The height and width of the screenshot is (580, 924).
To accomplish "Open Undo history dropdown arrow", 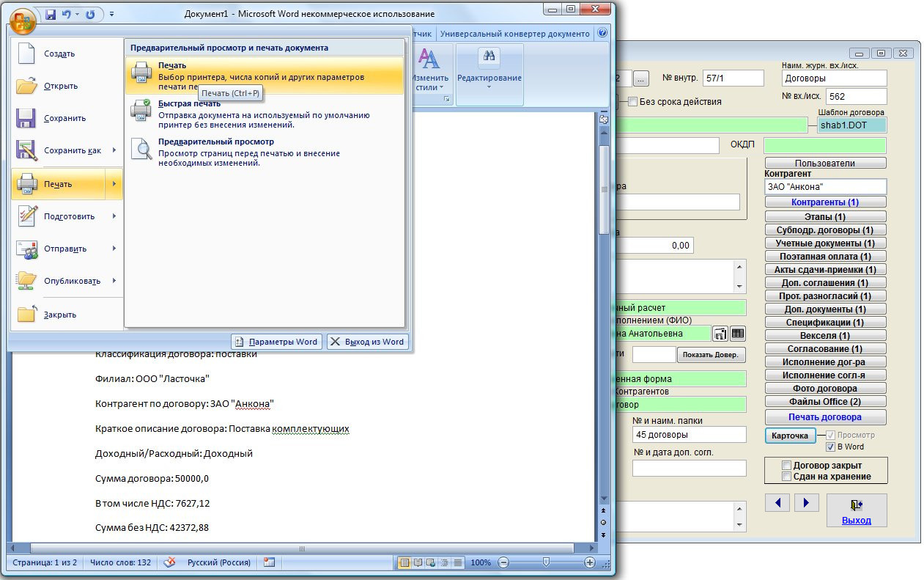I will (77, 14).
